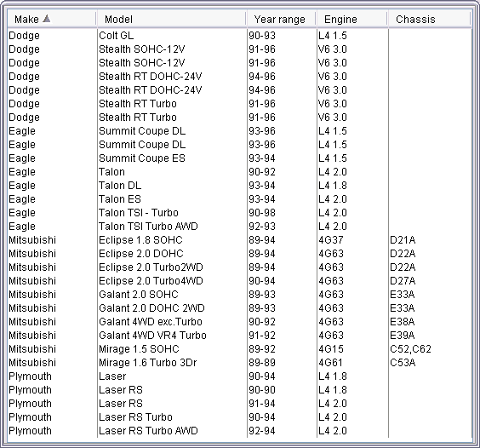Click year range 90-98 cell
Screen dimensions: 480x448
tap(282, 213)
